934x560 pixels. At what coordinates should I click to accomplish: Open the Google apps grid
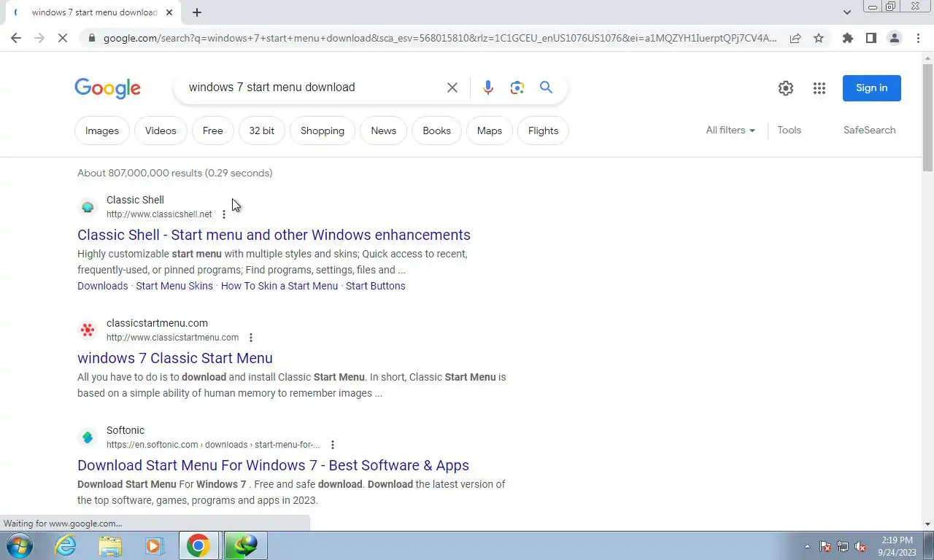point(819,88)
